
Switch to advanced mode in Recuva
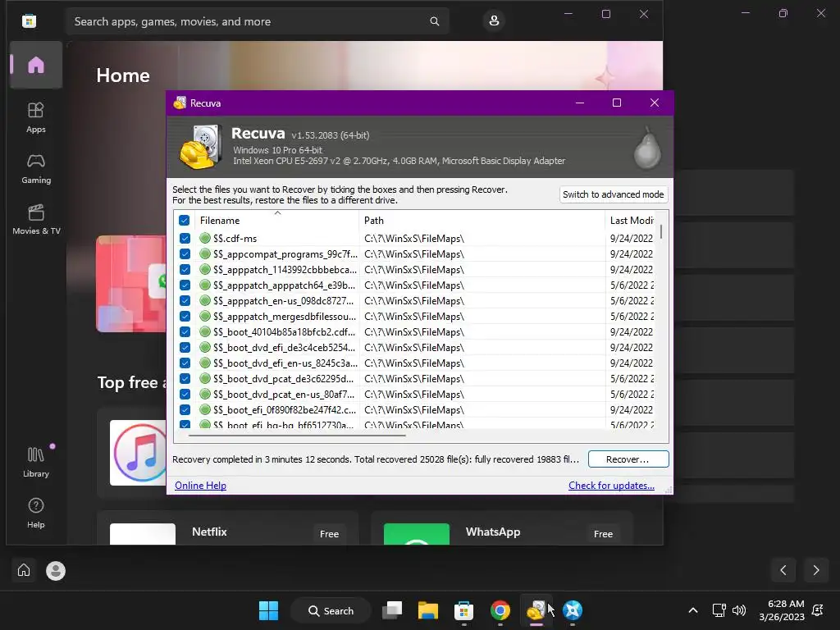[x=614, y=194]
